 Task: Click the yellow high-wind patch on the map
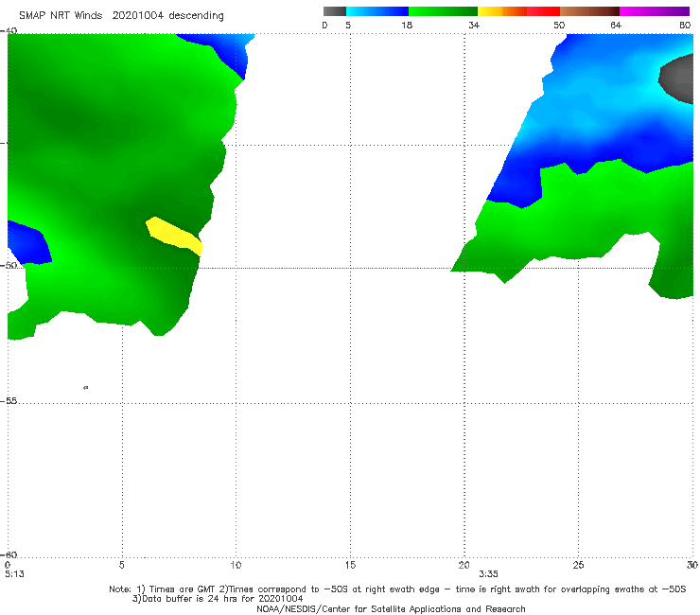point(174,236)
